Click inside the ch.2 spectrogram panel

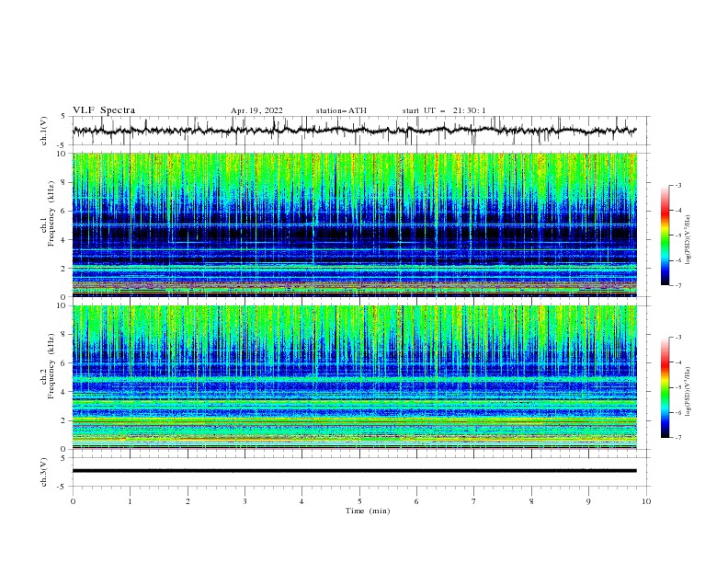click(x=354, y=377)
